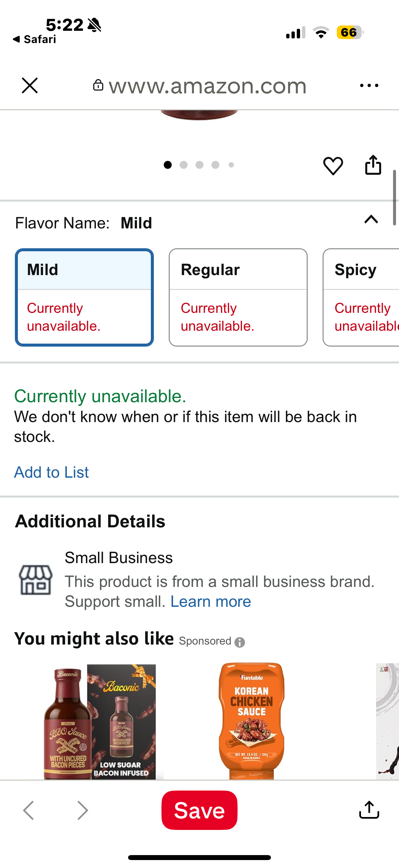Viewport: 399px width, 868px height.
Task: Select the Regular flavor option
Action: pos(238,297)
